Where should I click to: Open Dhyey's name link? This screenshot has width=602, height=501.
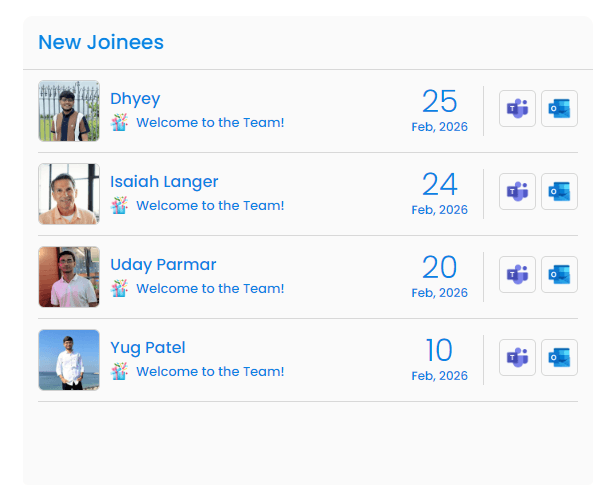[135, 98]
